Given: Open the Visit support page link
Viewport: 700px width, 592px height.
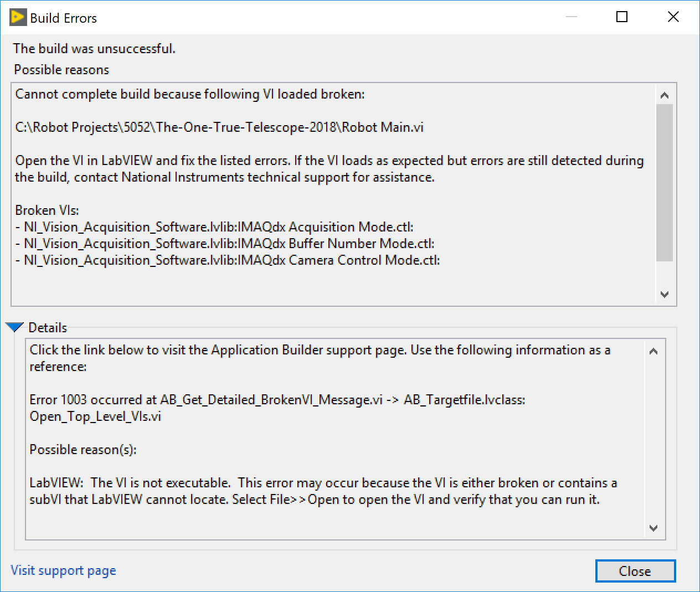Looking at the screenshot, I should point(63,570).
